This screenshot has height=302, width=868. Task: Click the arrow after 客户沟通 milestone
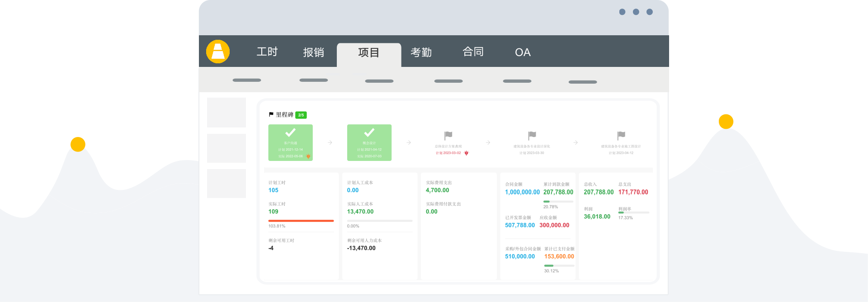[x=330, y=142]
